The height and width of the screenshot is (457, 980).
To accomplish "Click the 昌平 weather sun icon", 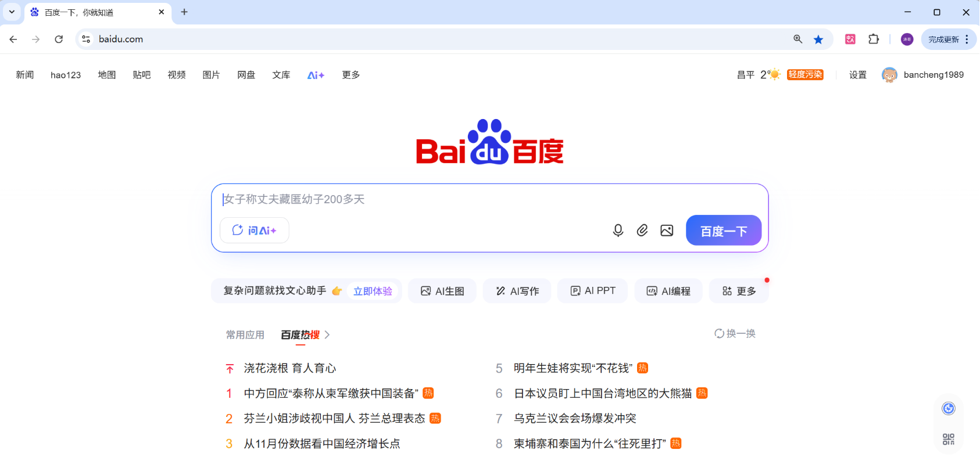I will (775, 74).
